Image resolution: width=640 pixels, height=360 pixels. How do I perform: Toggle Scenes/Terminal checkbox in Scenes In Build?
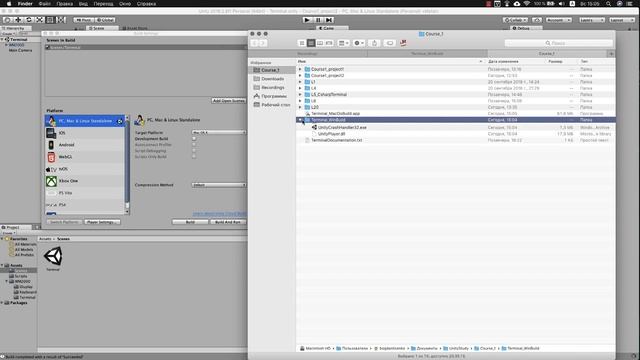point(48,47)
